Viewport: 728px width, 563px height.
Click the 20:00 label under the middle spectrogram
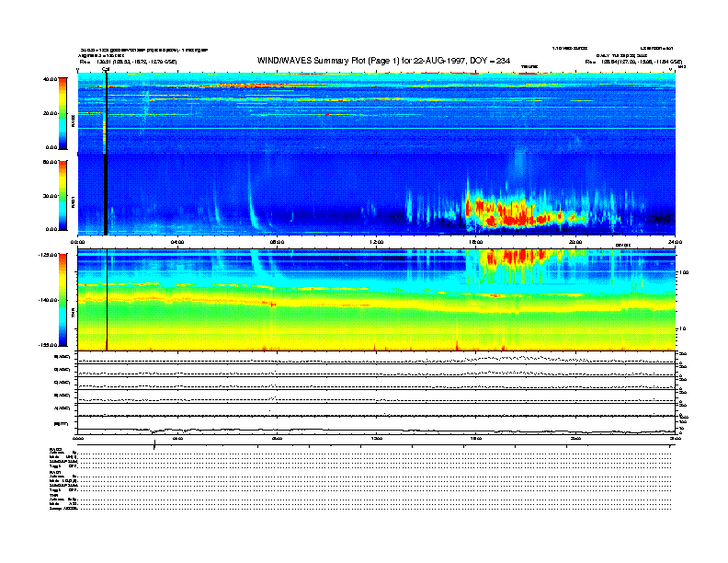tap(575, 242)
